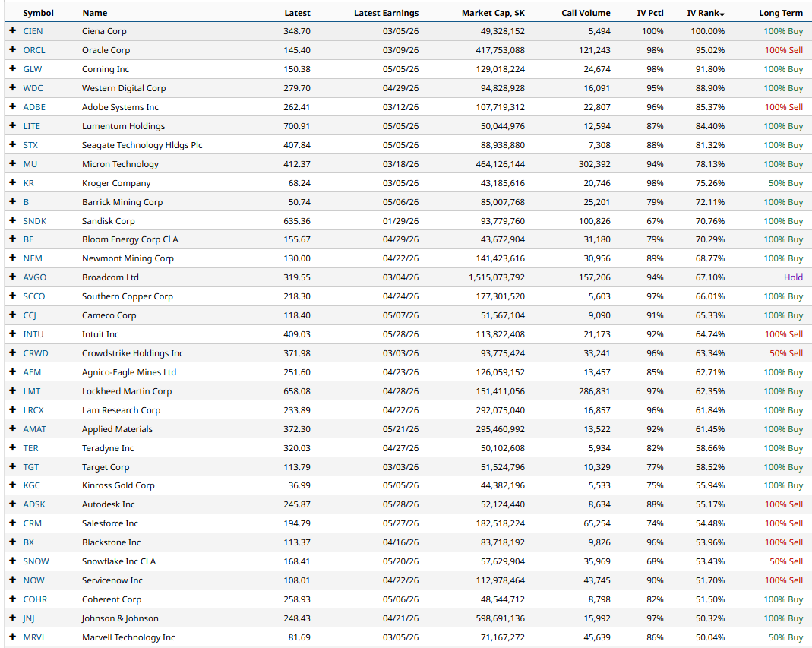The height and width of the screenshot is (648, 812).
Task: Click the plus icon beside COHR
Action: 13,599
